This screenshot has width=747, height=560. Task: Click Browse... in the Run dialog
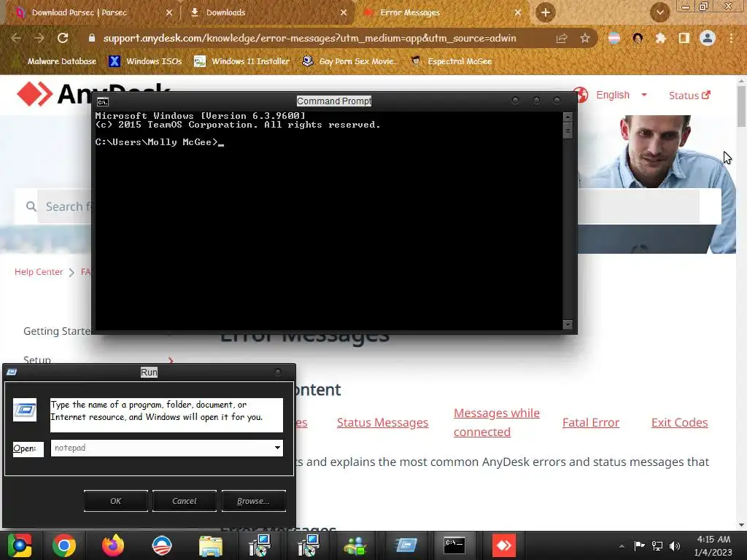253,501
